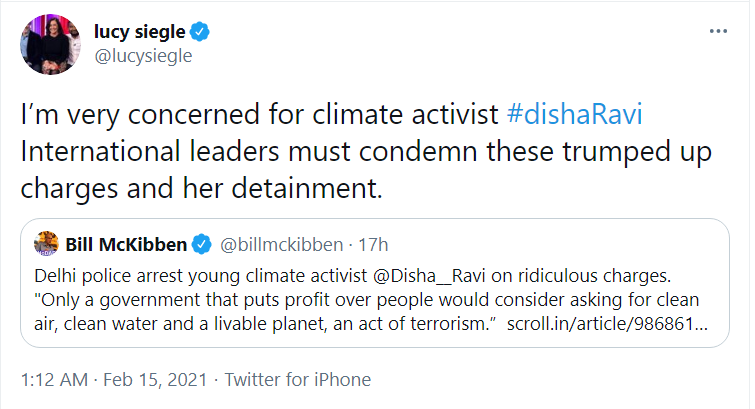Click the Bill McKibben display name
The height and width of the screenshot is (409, 755).
coord(126,245)
